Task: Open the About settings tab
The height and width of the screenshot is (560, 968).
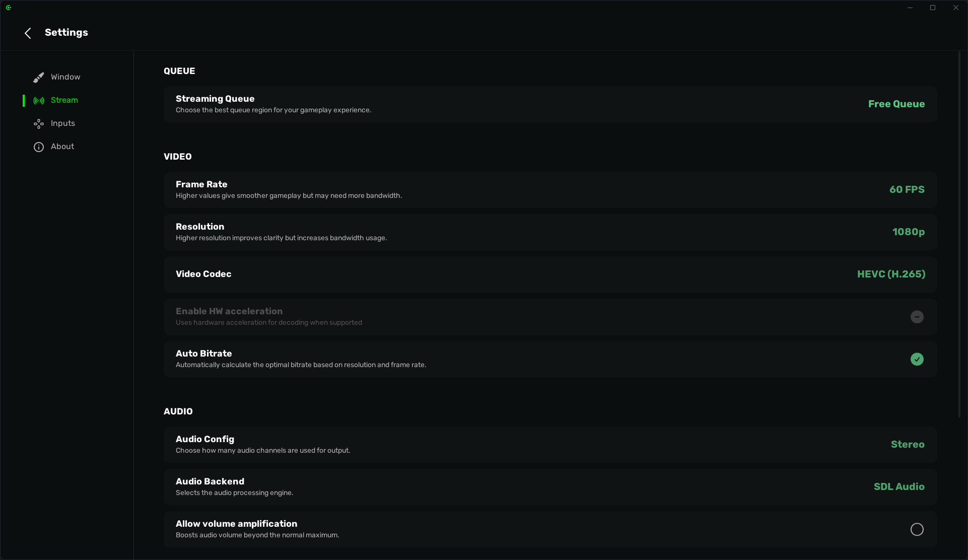Action: pos(62,147)
